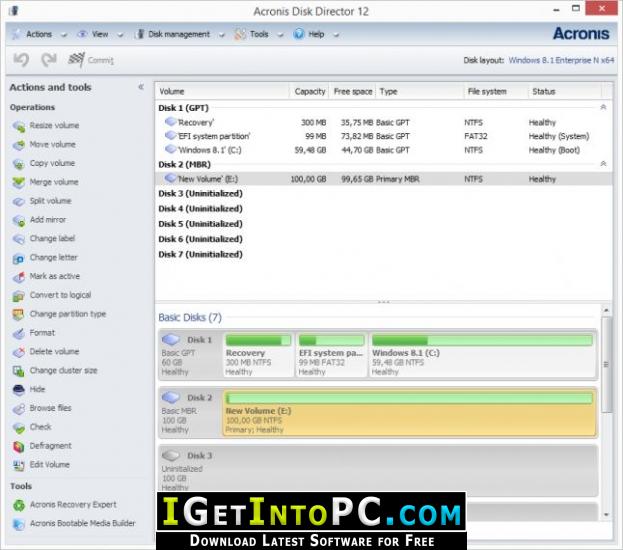
Task: Click the Resize volume link text
Action: tap(54, 126)
